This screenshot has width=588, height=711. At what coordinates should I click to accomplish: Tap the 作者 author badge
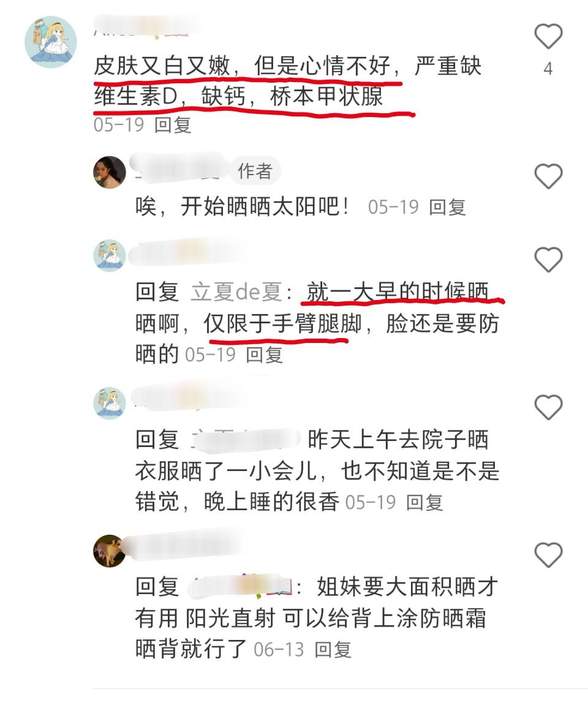click(255, 171)
